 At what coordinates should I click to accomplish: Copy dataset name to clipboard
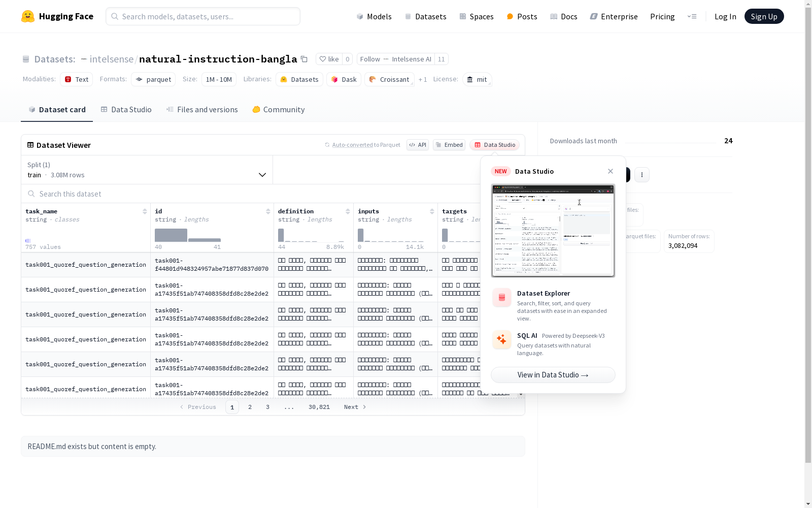coord(304,59)
